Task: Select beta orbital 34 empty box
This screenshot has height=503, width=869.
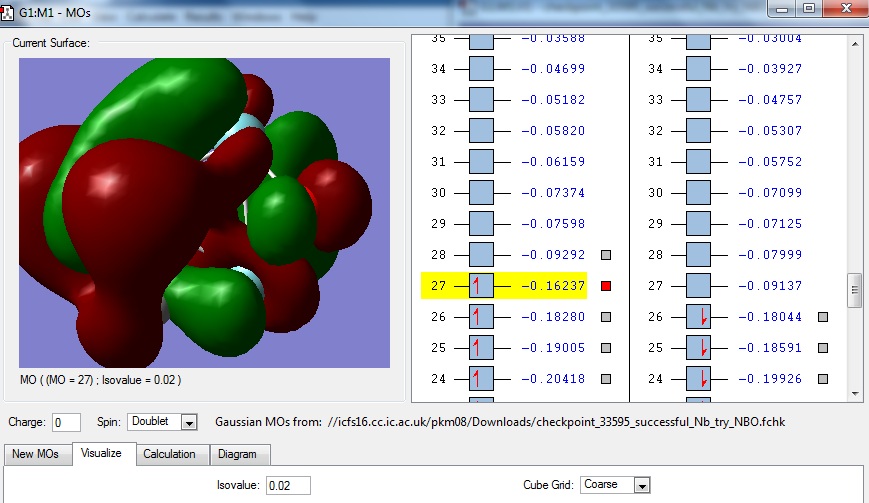Action: pyautogui.click(x=698, y=69)
